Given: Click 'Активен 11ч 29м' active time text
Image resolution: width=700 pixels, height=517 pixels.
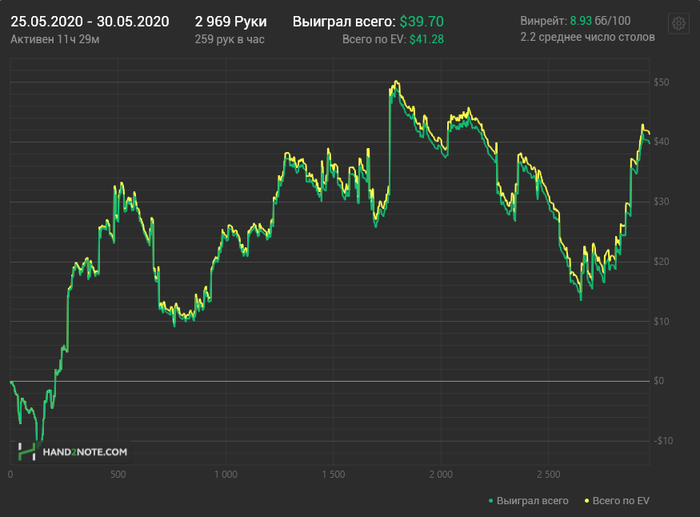Looking at the screenshot, I should pyautogui.click(x=55, y=39).
